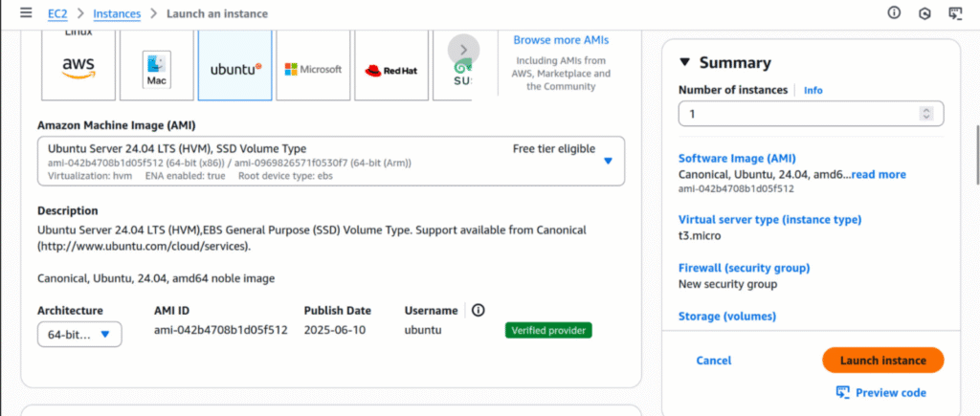This screenshot has width=980, height=416.
Task: Click the number of instances stepper arrows
Action: 926,114
